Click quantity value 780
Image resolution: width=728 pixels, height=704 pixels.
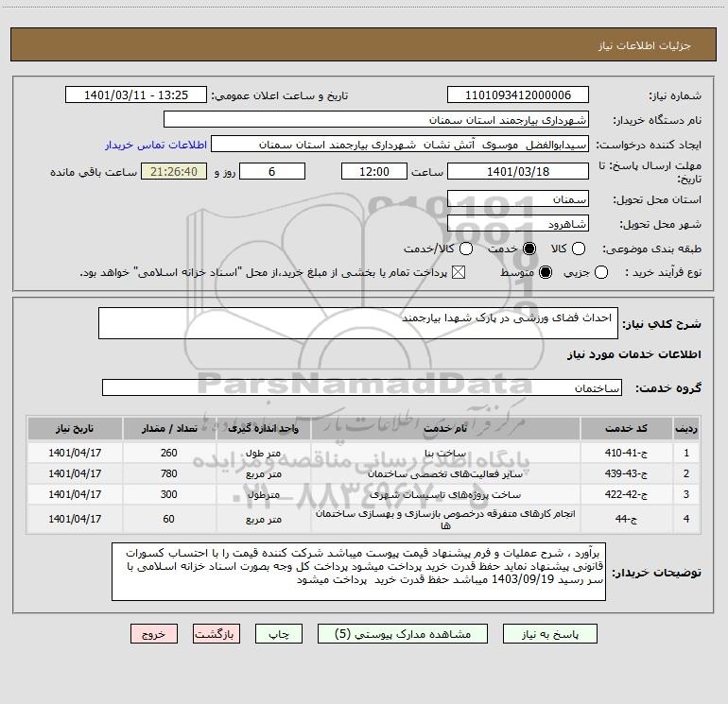[x=169, y=473]
